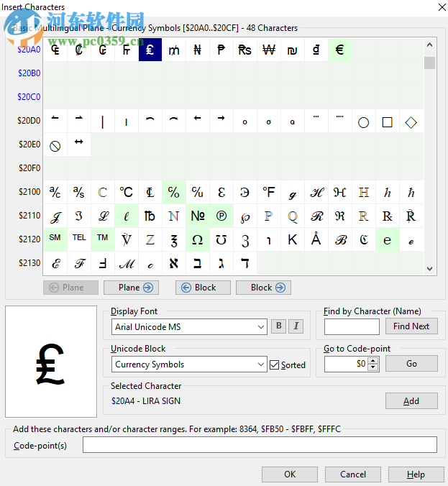The image size is (448, 486).
Task: Choose the combining prohibition circle cell
Action: point(55,145)
